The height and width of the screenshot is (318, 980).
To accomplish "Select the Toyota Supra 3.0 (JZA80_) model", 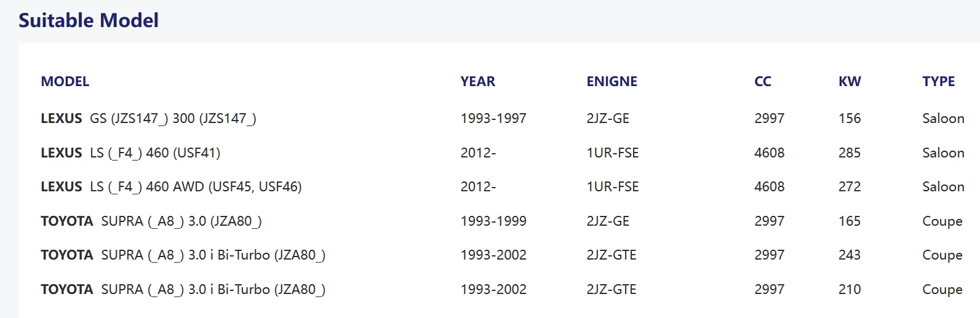I will click(151, 221).
